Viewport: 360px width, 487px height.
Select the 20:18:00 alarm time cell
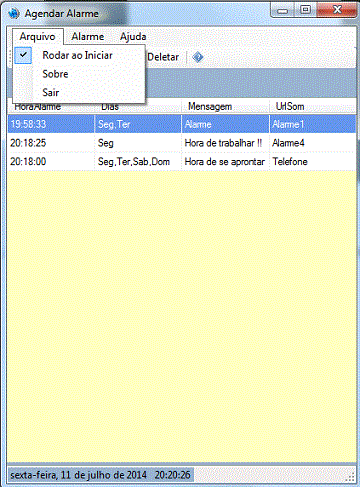pos(51,162)
